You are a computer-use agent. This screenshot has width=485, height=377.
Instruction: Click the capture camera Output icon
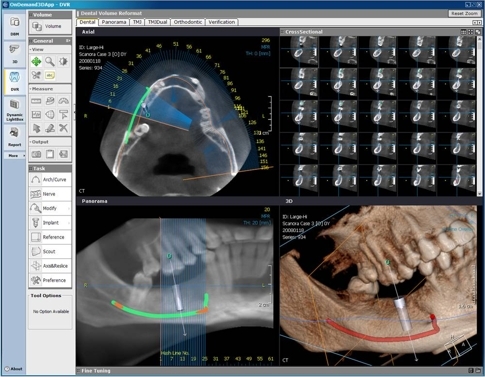click(36, 154)
